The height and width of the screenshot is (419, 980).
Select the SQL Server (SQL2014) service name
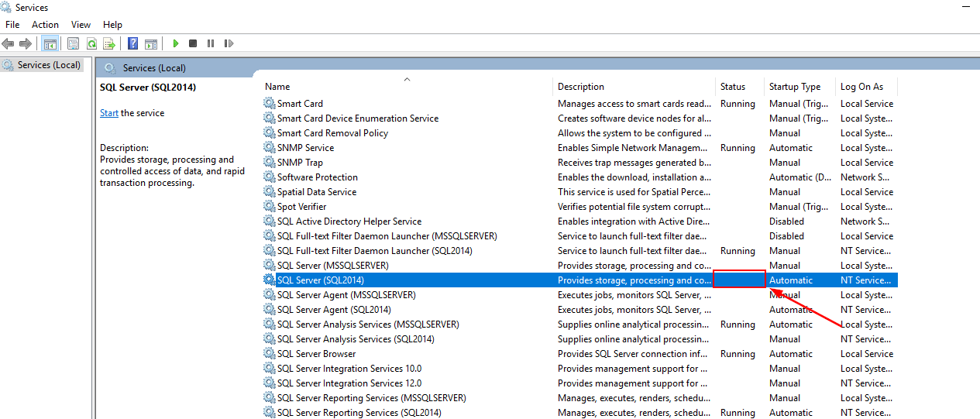pos(321,280)
